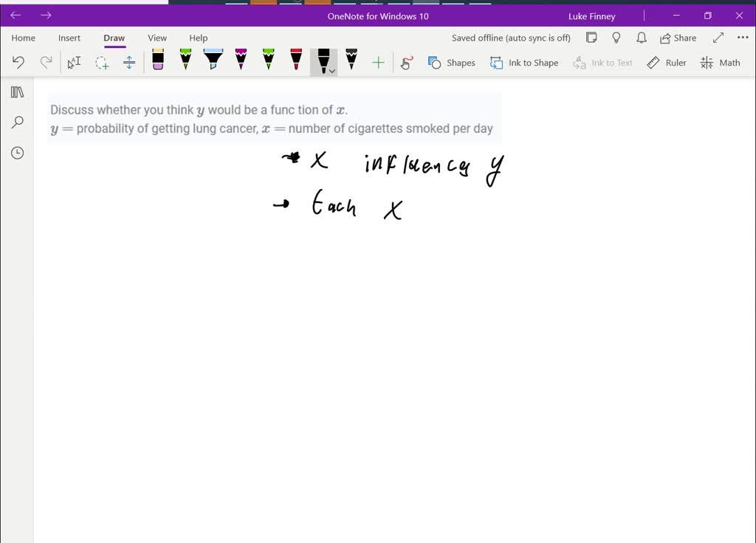Select the Text selection cursor tool
This screenshot has width=756, height=543.
coord(74,63)
